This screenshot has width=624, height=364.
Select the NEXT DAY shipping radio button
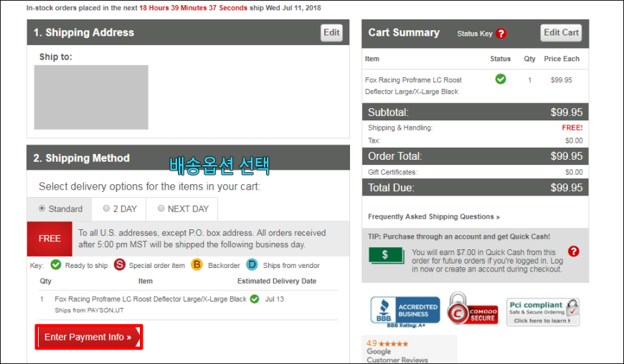(x=161, y=209)
